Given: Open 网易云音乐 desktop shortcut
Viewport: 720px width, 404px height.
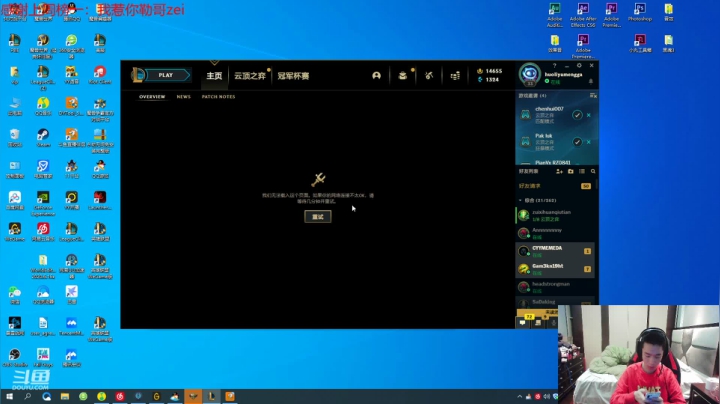Looking at the screenshot, I should (43, 232).
